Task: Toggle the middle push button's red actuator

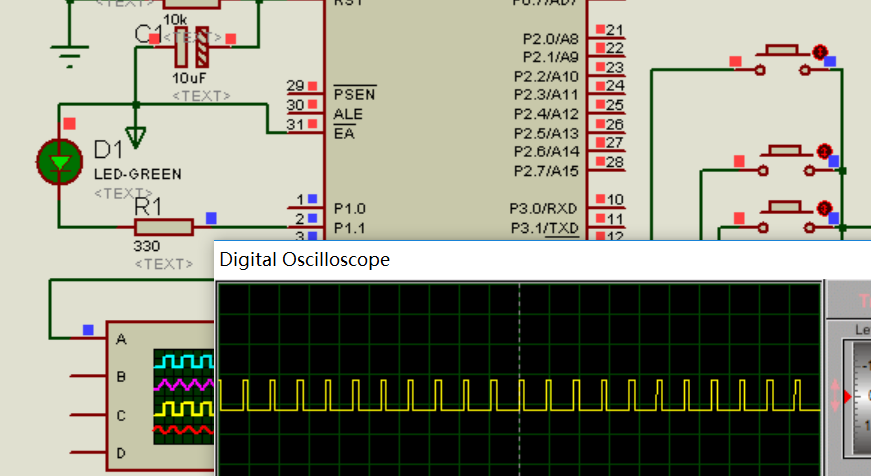Action: [x=824, y=151]
